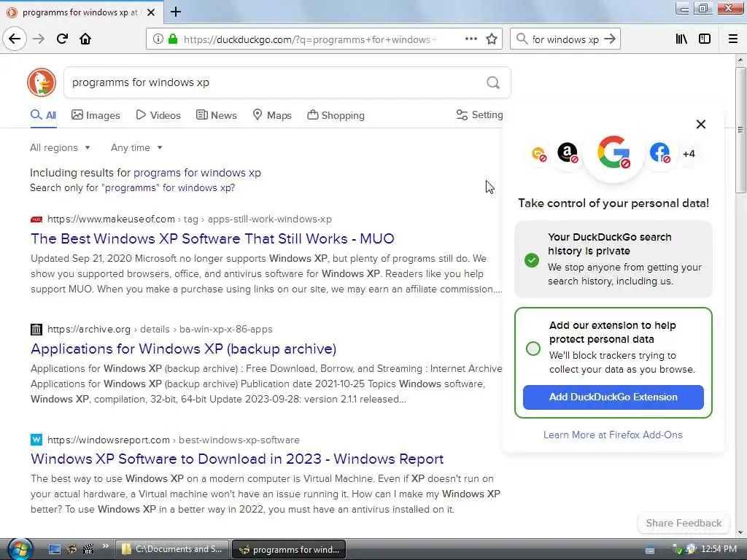This screenshot has height=560, width=747.
Task: Open page actions three-dot menu
Action: tap(471, 39)
